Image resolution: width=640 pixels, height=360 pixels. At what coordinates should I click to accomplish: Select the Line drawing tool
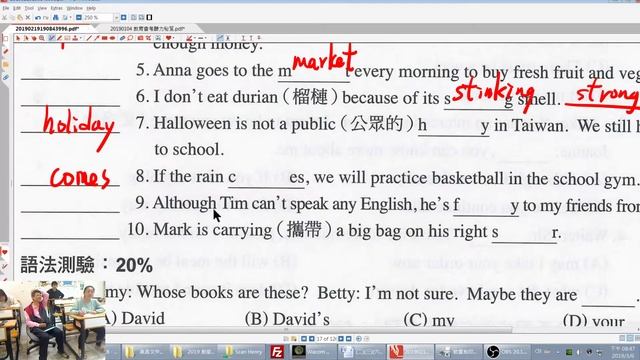(x=89, y=38)
